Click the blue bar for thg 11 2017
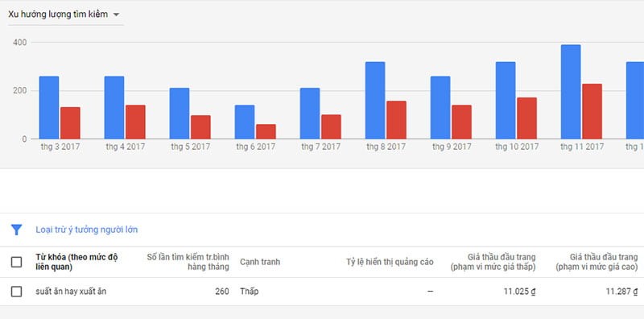The height and width of the screenshot is (319, 644). (x=571, y=92)
